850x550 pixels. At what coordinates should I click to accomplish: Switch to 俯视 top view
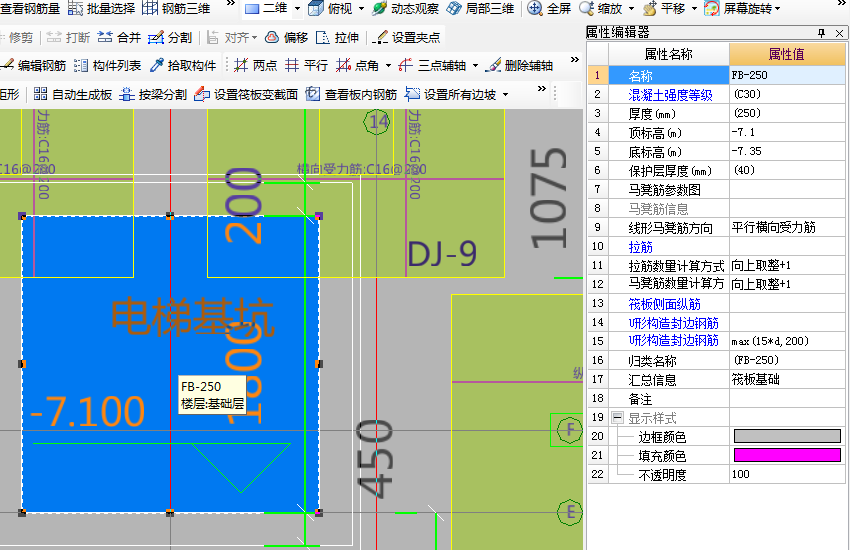tap(330, 8)
